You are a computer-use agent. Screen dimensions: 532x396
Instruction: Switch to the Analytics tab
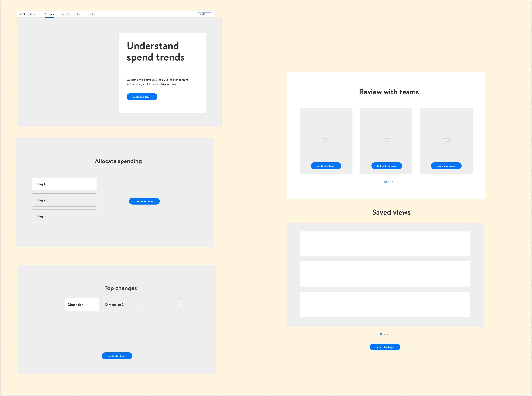click(65, 14)
